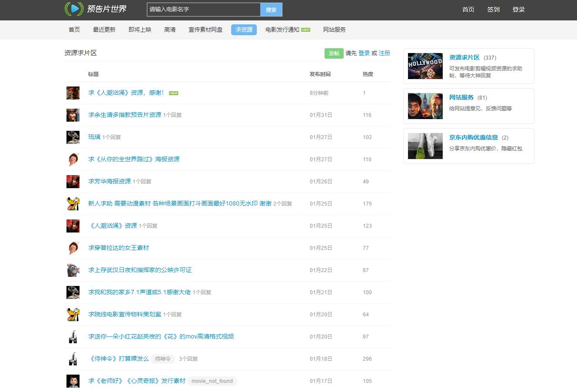Click the 京东内购优惠信息 sneaker image
577x392 pixels.
424,146
